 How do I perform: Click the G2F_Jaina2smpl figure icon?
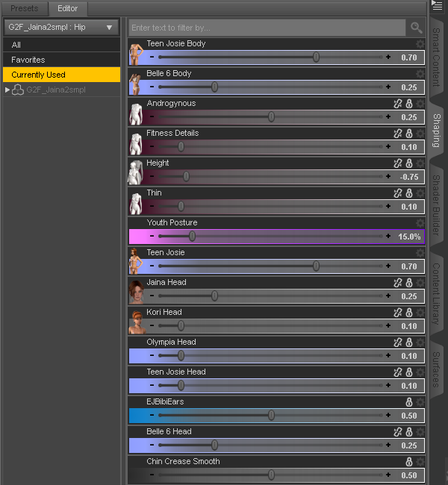18,90
